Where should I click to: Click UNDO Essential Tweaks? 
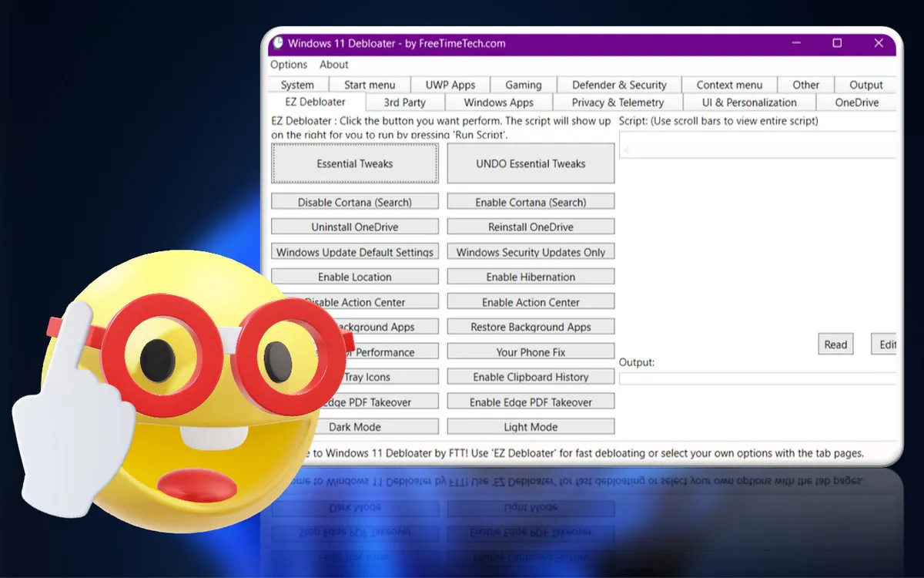click(531, 163)
